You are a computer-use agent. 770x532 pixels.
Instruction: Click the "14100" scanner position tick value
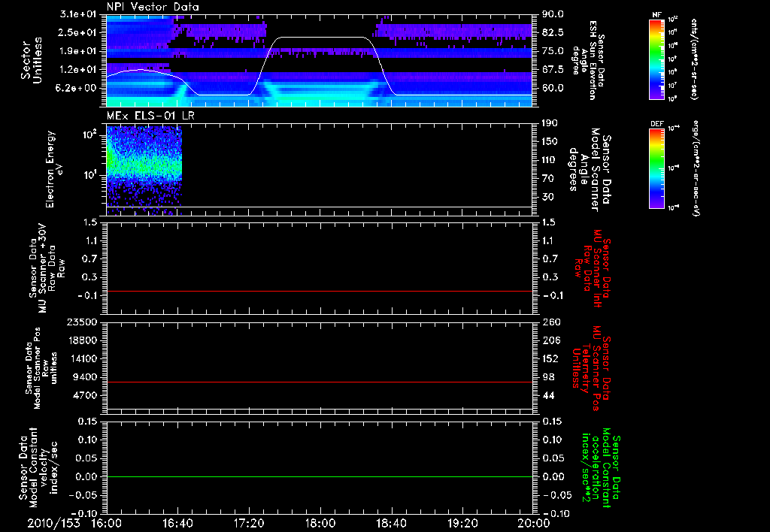pos(83,358)
